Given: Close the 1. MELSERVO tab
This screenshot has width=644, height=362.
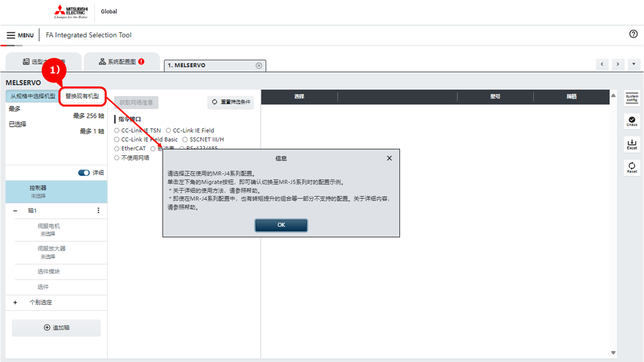Looking at the screenshot, I should (259, 65).
